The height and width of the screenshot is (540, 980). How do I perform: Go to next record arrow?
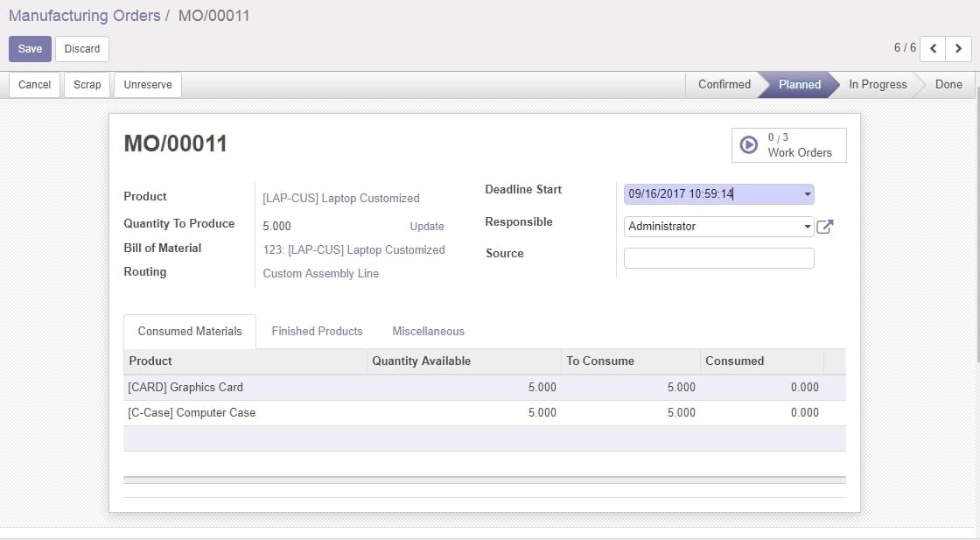959,49
